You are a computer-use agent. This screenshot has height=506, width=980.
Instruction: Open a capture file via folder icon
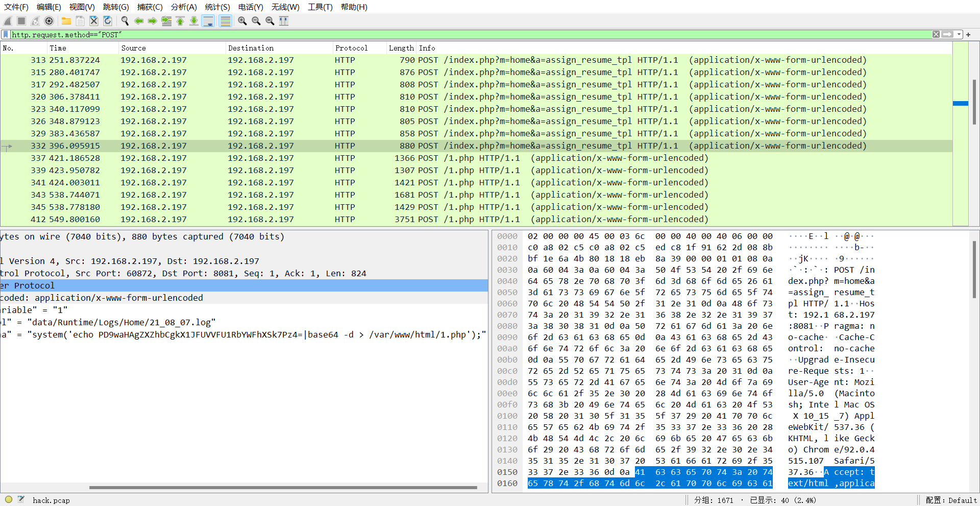click(66, 21)
